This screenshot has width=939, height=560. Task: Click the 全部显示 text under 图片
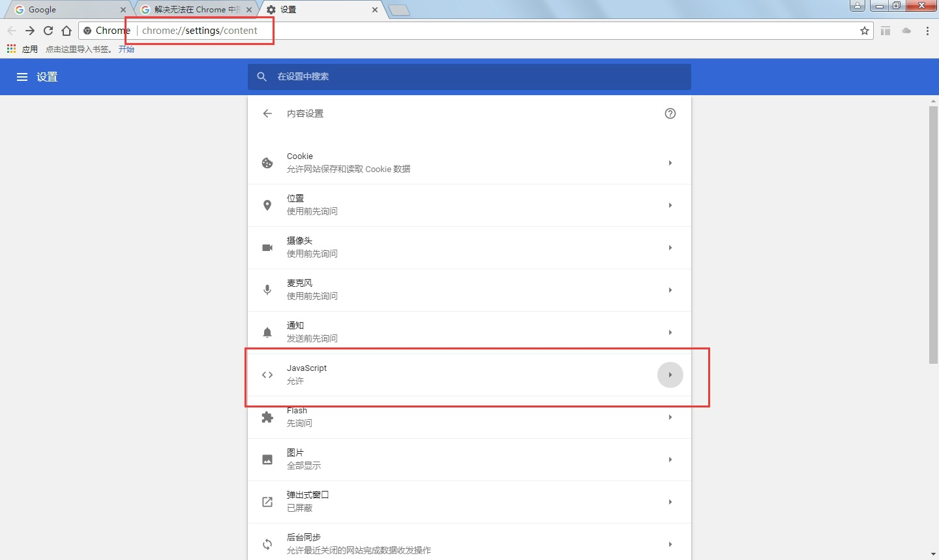point(304,466)
